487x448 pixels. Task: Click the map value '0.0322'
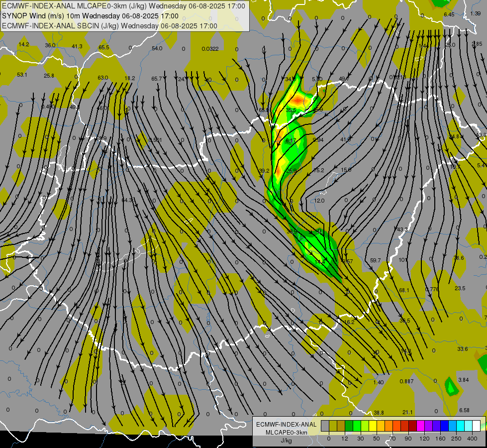pyautogui.click(x=210, y=49)
